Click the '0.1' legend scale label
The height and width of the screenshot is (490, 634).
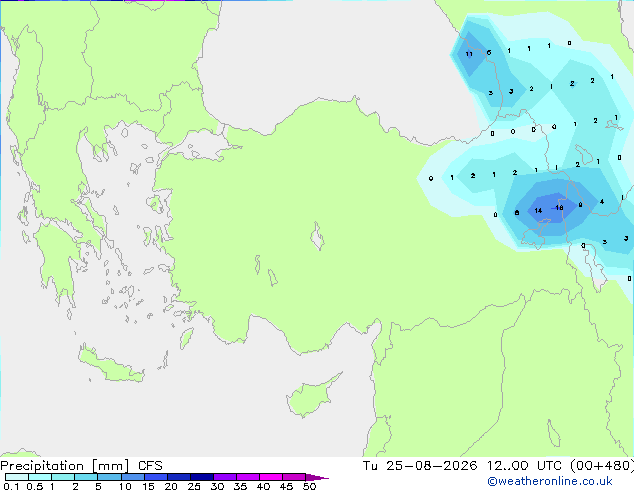pyautogui.click(x=11, y=486)
